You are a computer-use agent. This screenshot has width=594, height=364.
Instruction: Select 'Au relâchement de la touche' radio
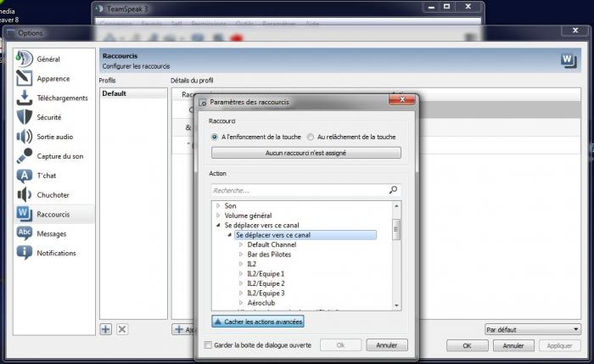(311, 137)
